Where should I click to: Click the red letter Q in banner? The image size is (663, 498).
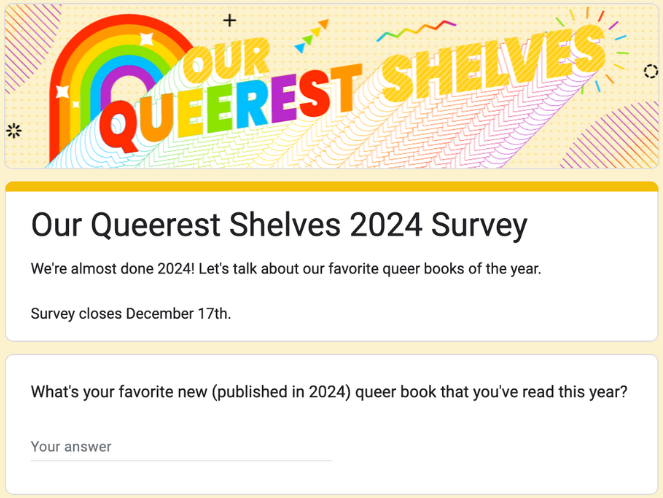click(118, 126)
